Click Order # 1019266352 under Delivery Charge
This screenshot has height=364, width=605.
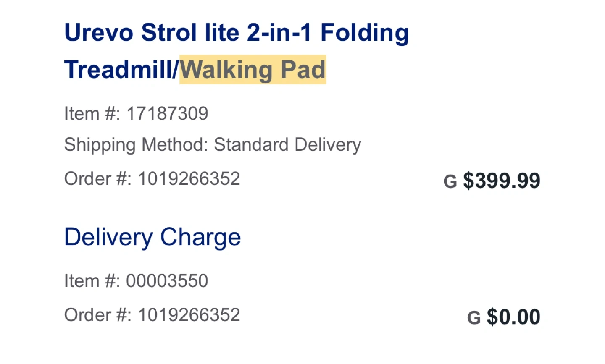pos(152,315)
